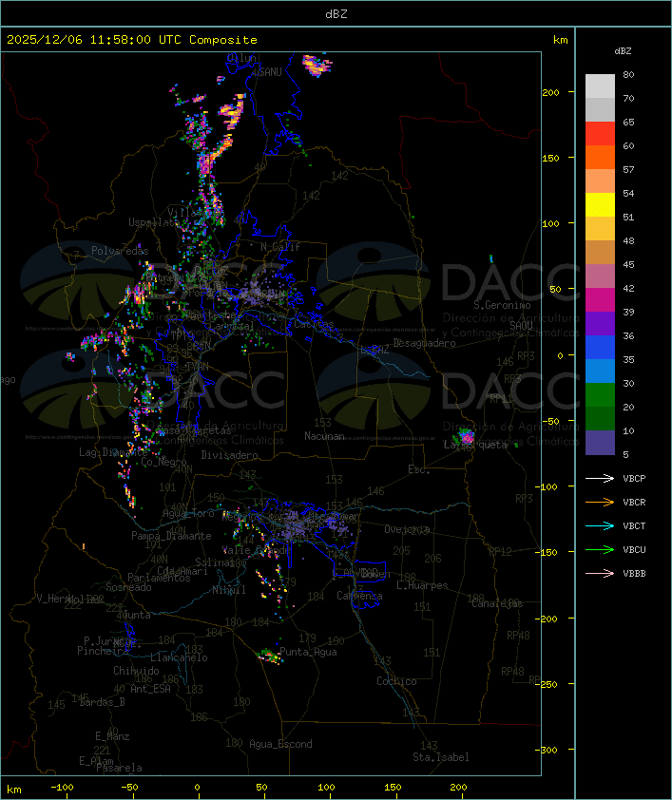Viewport: 672px width, 800px height.
Task: Click the Sta.Isabel place label
Action: click(441, 757)
